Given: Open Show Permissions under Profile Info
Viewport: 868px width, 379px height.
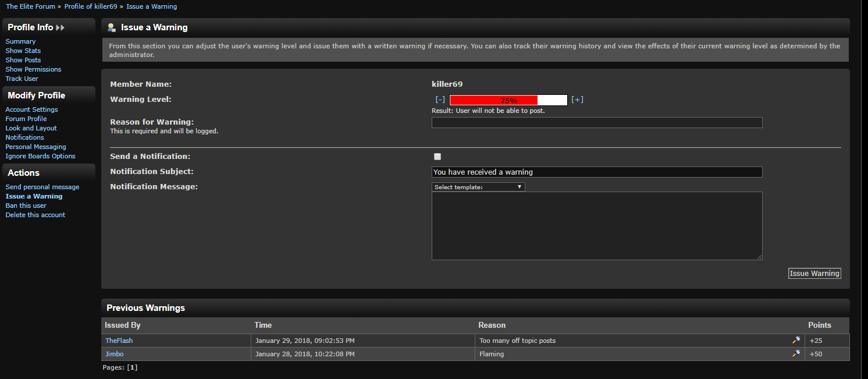Looking at the screenshot, I should pos(33,69).
